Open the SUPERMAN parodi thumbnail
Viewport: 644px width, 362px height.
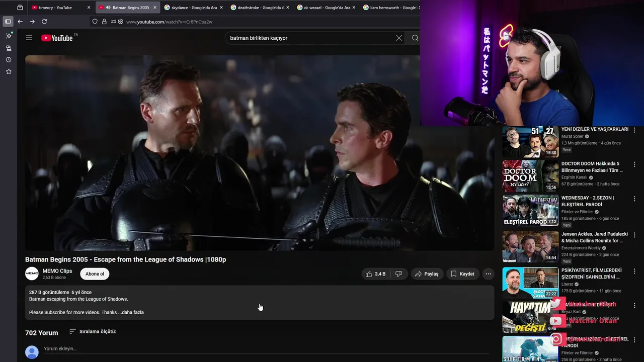pyautogui.click(x=530, y=349)
